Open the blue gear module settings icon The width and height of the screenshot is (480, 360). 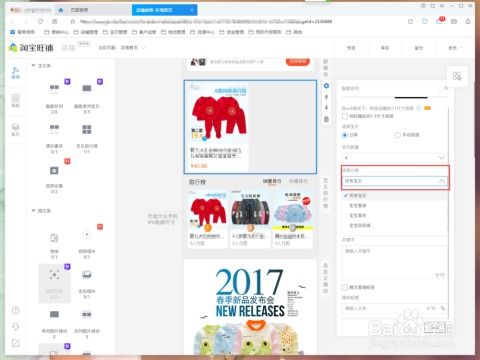pyautogui.click(x=326, y=86)
